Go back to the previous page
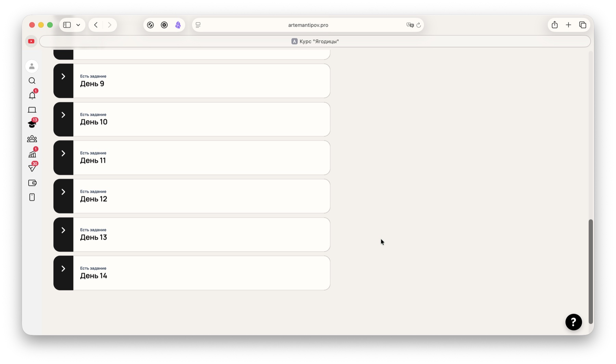616x364 pixels. [96, 25]
